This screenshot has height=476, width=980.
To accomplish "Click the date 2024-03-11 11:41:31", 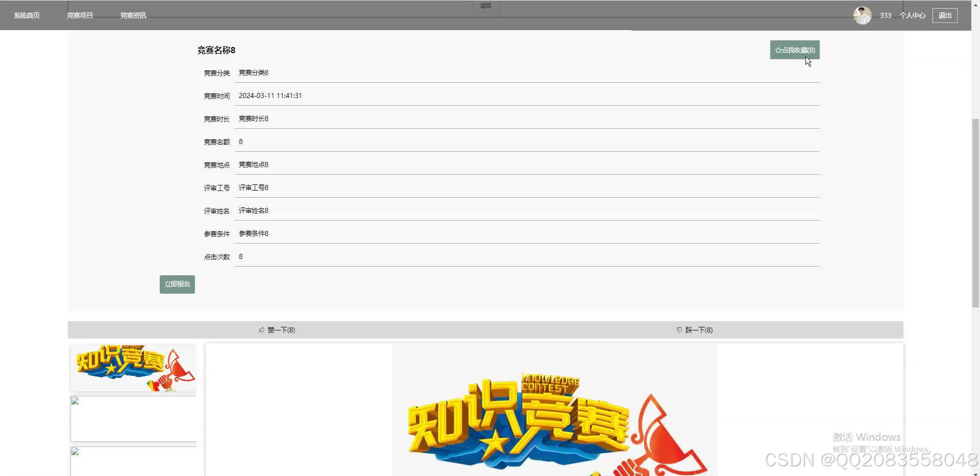I will pyautogui.click(x=270, y=96).
